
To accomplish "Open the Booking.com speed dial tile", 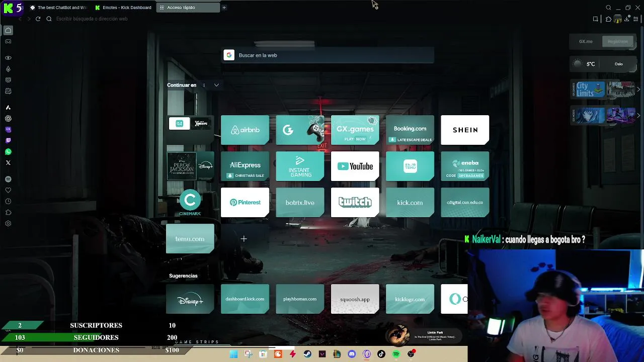I will click(x=410, y=130).
